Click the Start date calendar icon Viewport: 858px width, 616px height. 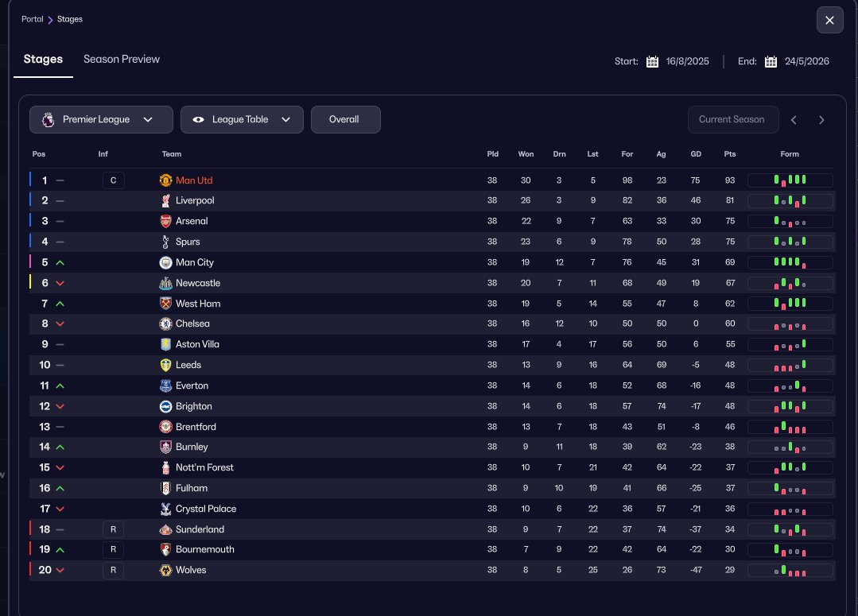pyautogui.click(x=652, y=62)
